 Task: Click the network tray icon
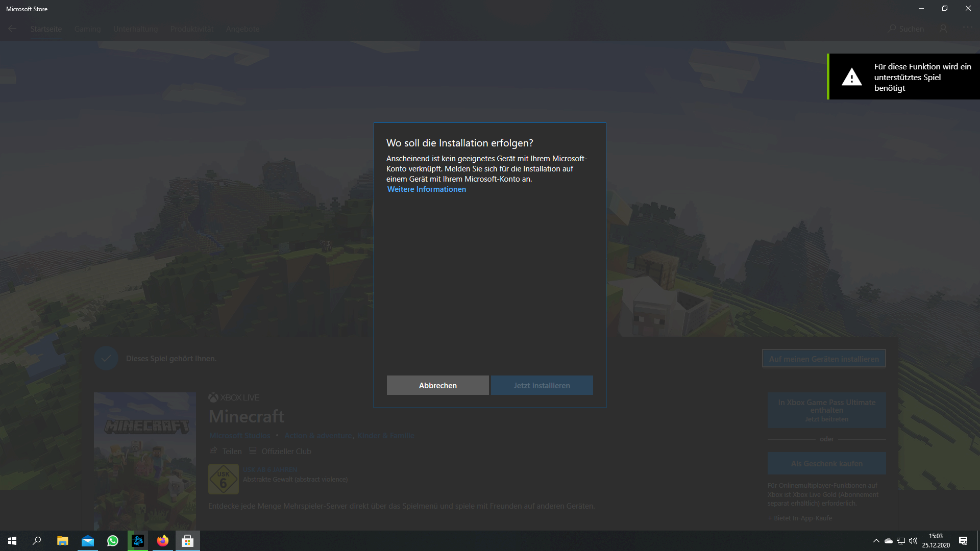tap(901, 541)
